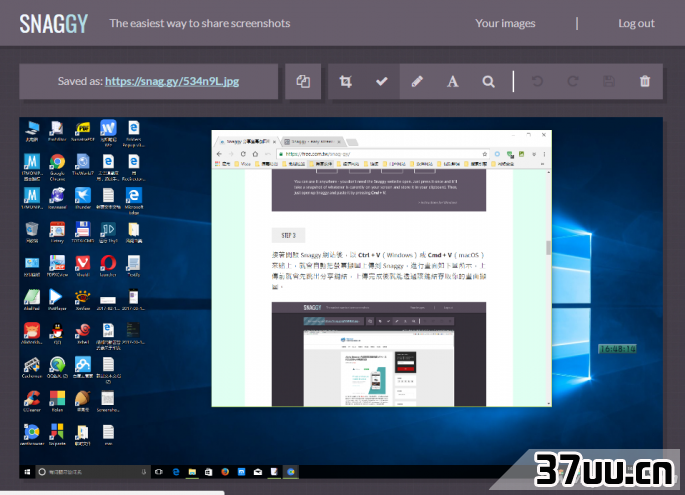This screenshot has height=495, width=685.
Task: Click the Vivaldi desktop icon
Action: 83,266
